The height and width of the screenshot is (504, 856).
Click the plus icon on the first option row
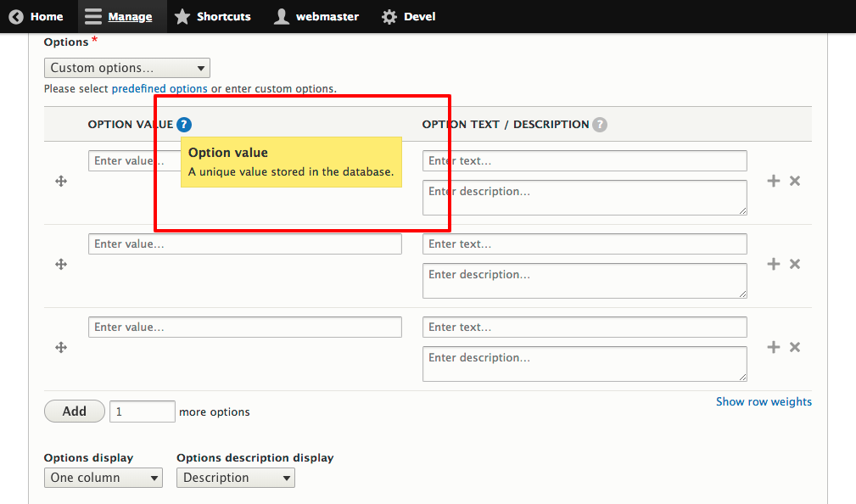coord(773,181)
